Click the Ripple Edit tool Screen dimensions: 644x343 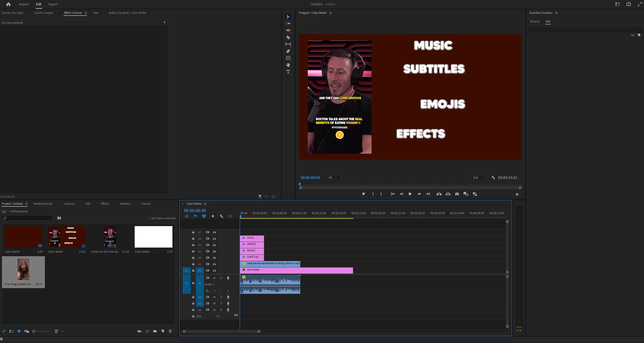[x=288, y=30]
